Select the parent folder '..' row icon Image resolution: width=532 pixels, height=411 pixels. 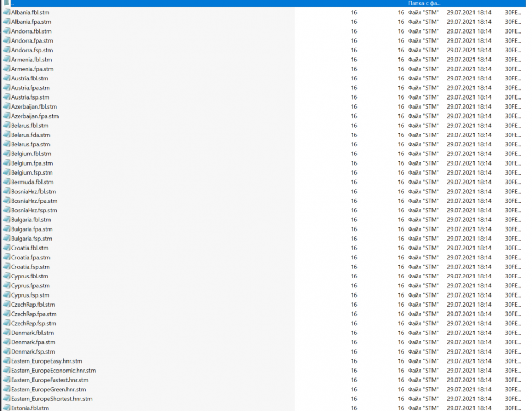(6, 3)
